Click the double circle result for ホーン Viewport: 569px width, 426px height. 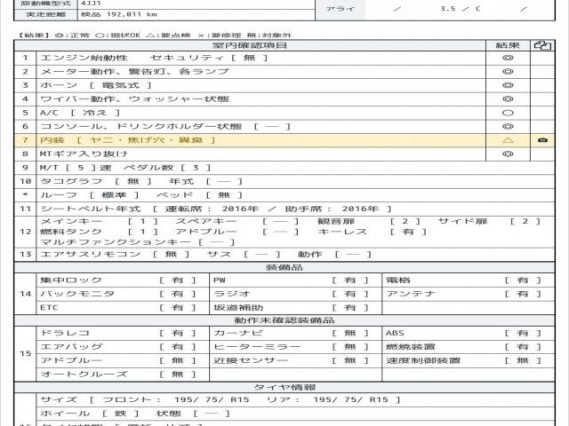click(508, 85)
